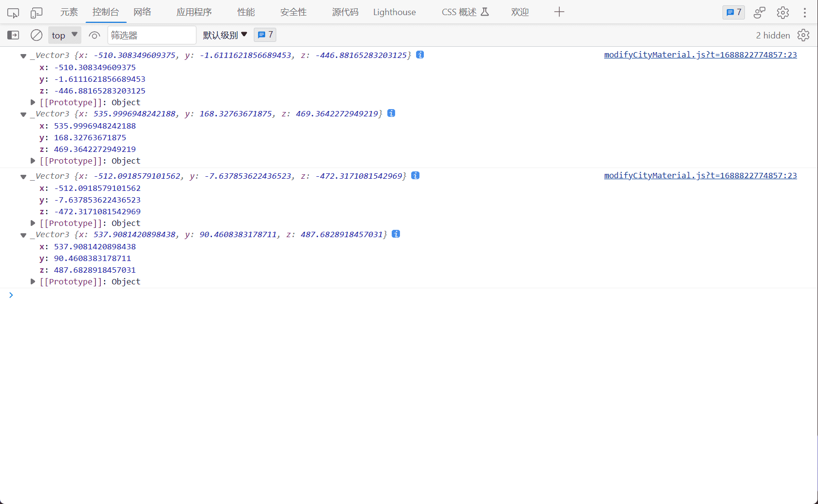Toggle device emulation icon
Image resolution: width=818 pixels, height=504 pixels.
click(x=37, y=13)
